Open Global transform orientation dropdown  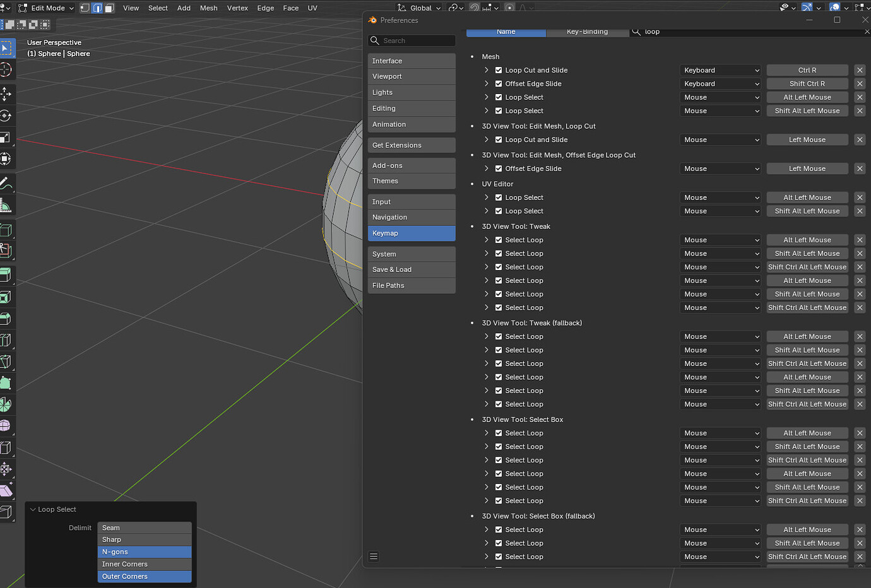(x=419, y=8)
